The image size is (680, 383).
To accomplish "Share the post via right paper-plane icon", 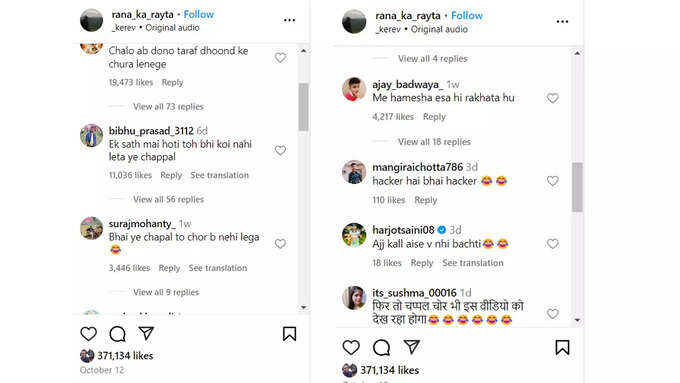I will [x=412, y=347].
